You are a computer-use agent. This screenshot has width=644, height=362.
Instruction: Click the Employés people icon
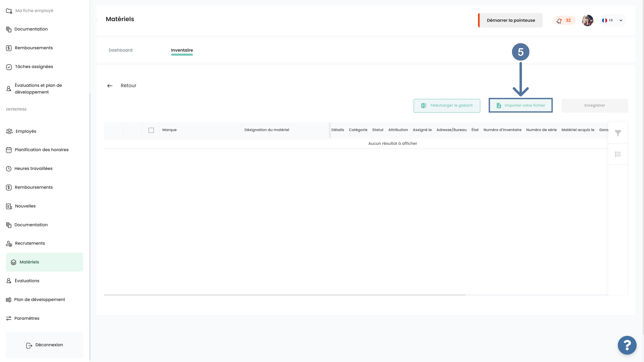pyautogui.click(x=9, y=131)
